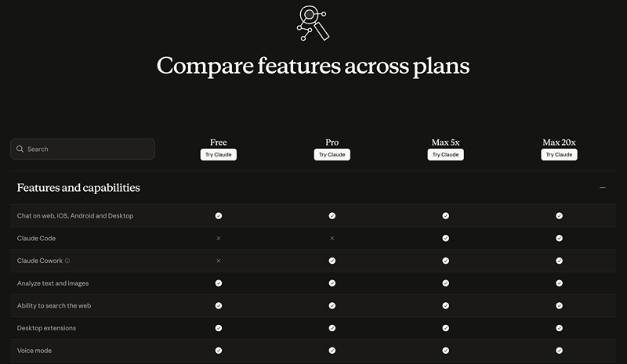Image resolution: width=627 pixels, height=364 pixels.
Task: Click the X mark for Claude Code under Free
Action: tap(219, 238)
